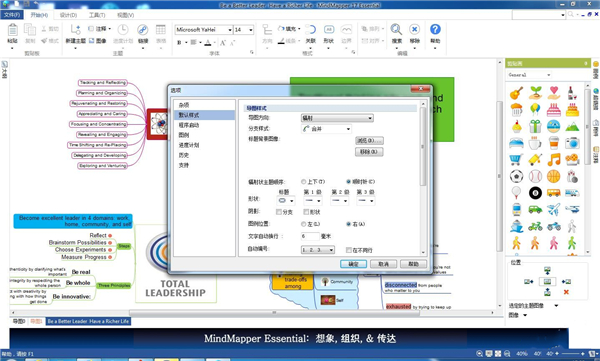Open the General clipart category dropdown
Image resolution: width=600 pixels, height=361 pixels.
(x=529, y=75)
